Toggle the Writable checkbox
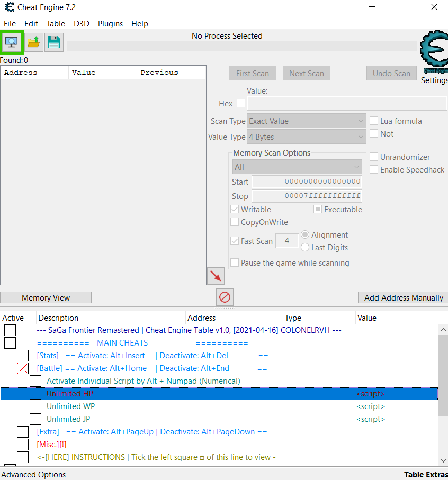Viewport: 448px width, 480px height. click(235, 209)
